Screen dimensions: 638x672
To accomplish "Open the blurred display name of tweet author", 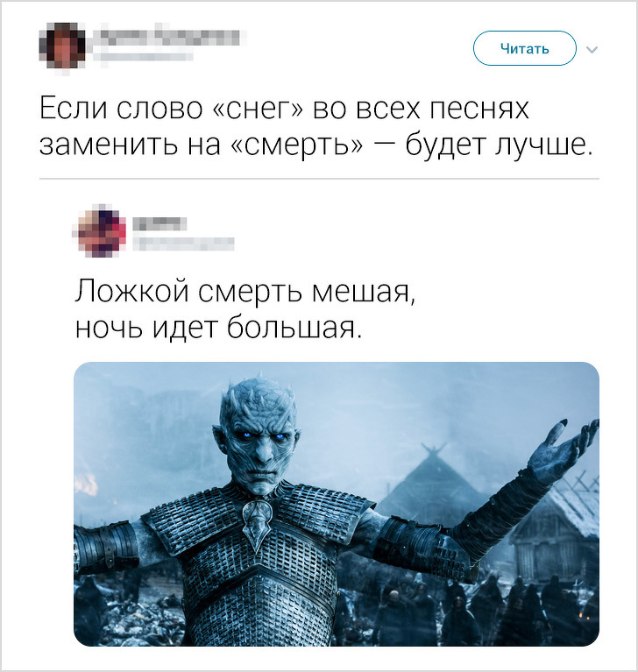I will 169,38.
